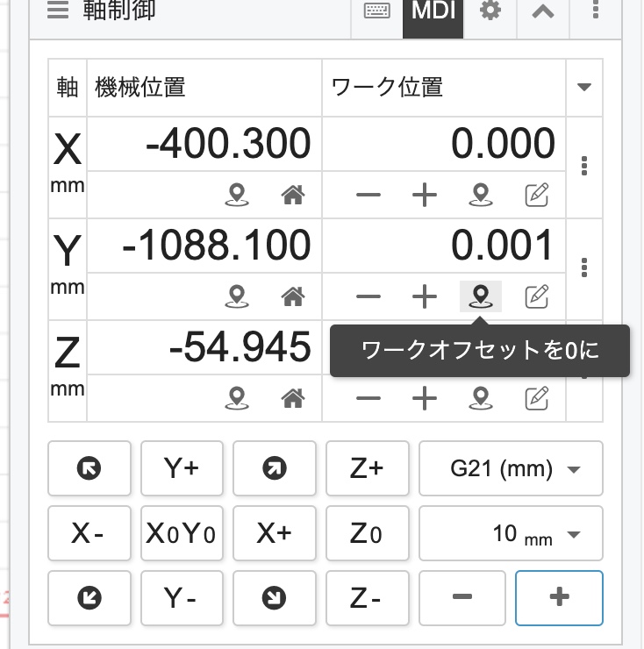Screen dimensions: 644x649
Task: Jog Y- button
Action: click(x=182, y=598)
